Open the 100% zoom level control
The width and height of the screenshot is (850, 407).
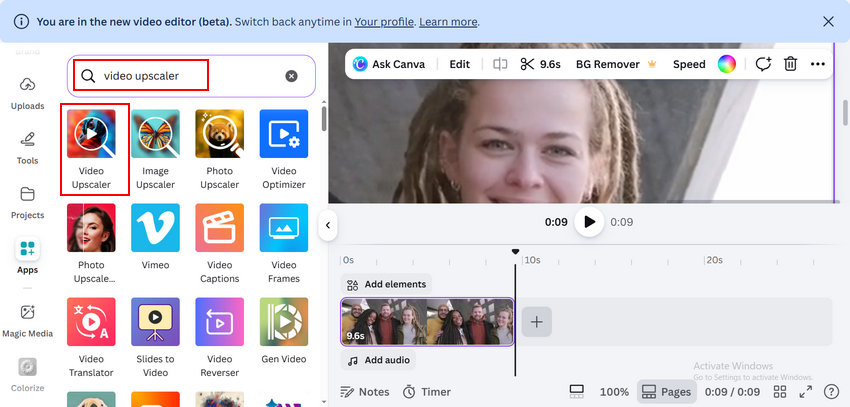pyautogui.click(x=614, y=392)
